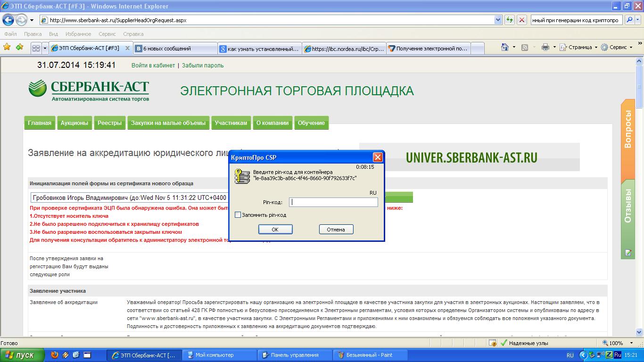Click the 'Забыли пароль' link
Viewport: 644px width, 362px height.
click(x=203, y=66)
